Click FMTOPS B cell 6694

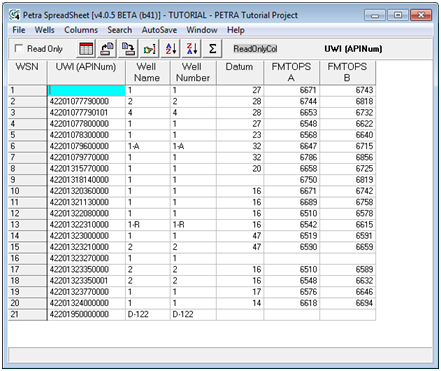[x=348, y=303]
